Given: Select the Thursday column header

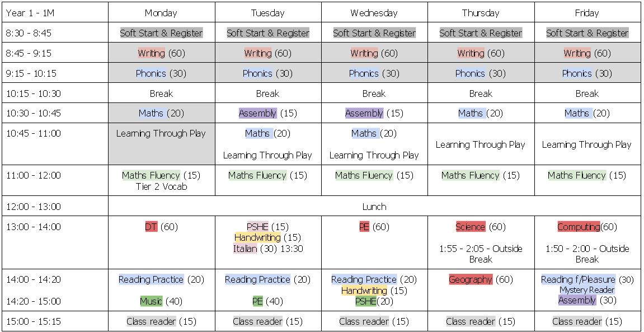Looking at the screenshot, I should click(x=481, y=13).
